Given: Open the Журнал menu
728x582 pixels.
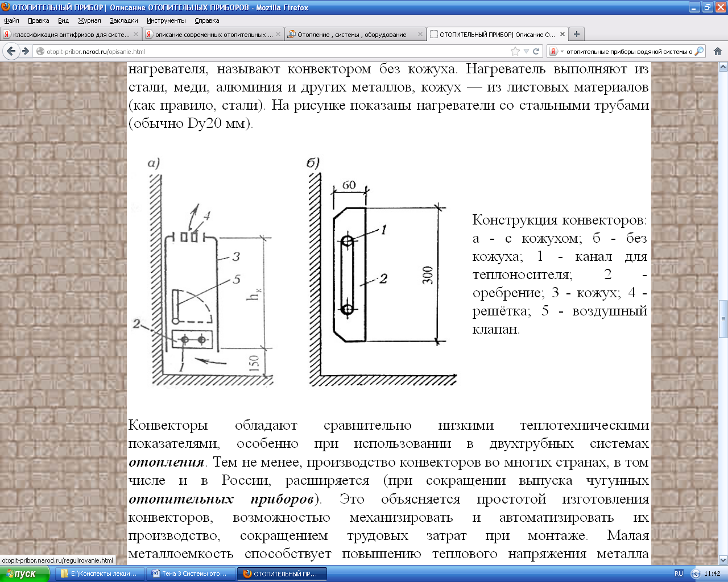Looking at the screenshot, I should pos(89,20).
